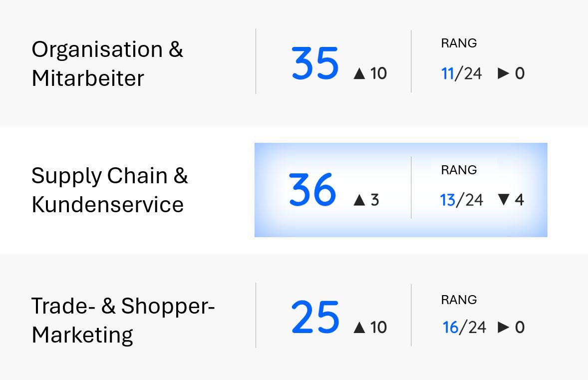588x380 pixels.
Task: Click the rank value 11/24
Action: point(462,74)
